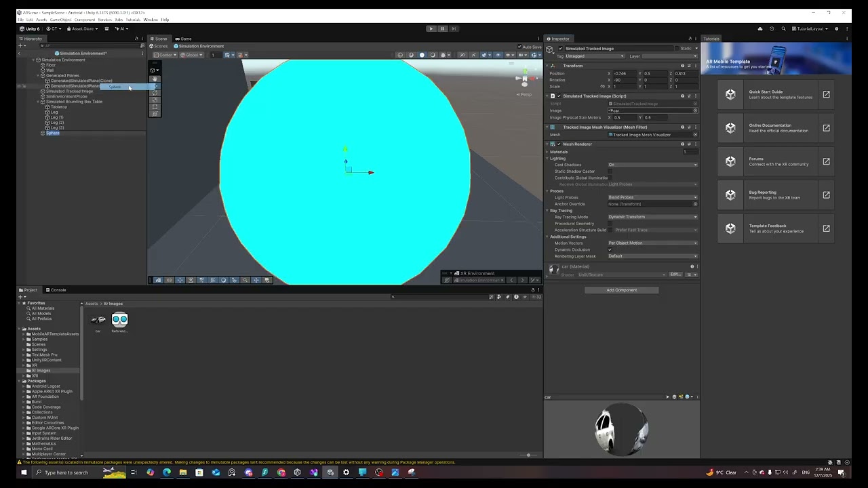Select the Rotate tool in scene toolbar
This screenshot has width=868, height=488.
155,93
